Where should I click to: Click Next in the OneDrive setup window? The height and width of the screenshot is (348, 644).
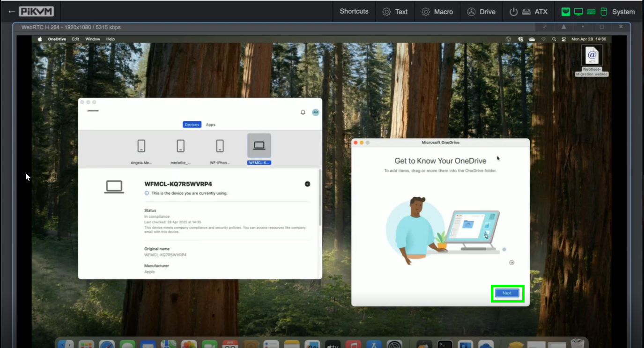[507, 293]
